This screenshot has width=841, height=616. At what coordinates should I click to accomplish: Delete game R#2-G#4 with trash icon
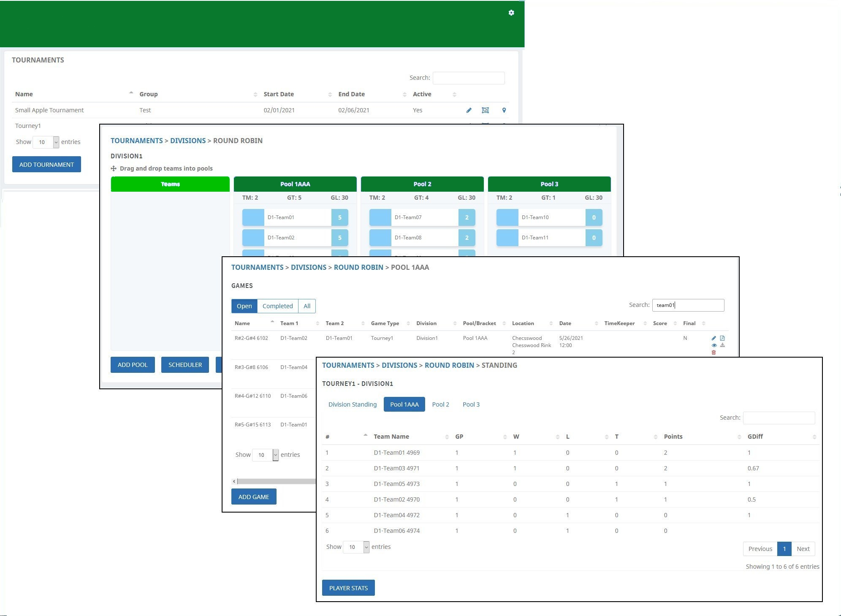713,353
